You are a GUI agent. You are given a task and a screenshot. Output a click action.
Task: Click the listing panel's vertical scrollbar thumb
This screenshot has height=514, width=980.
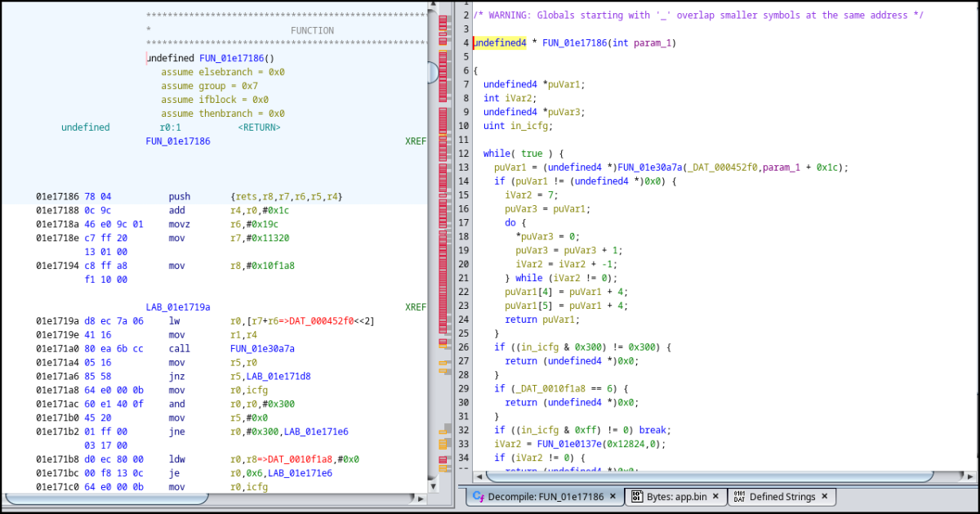click(x=432, y=74)
